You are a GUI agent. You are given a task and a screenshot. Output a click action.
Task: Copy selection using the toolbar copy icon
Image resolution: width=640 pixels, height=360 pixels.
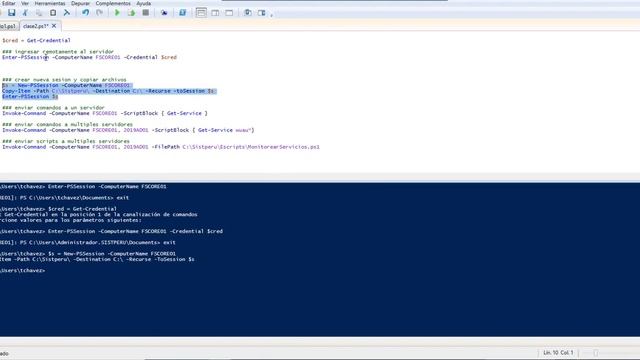pos(39,13)
